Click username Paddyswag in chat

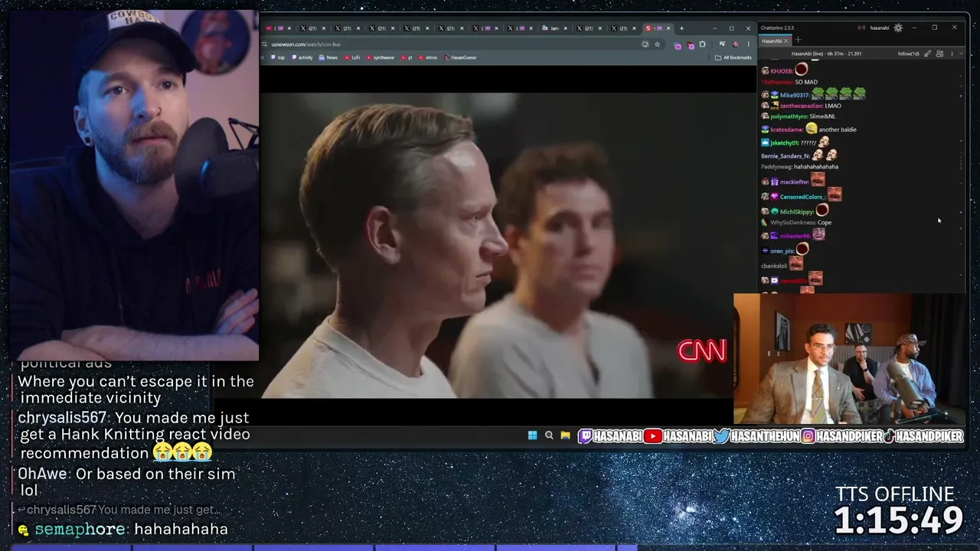pos(776,166)
